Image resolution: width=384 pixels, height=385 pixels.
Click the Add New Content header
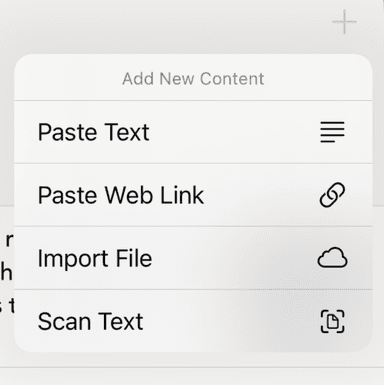point(193,79)
